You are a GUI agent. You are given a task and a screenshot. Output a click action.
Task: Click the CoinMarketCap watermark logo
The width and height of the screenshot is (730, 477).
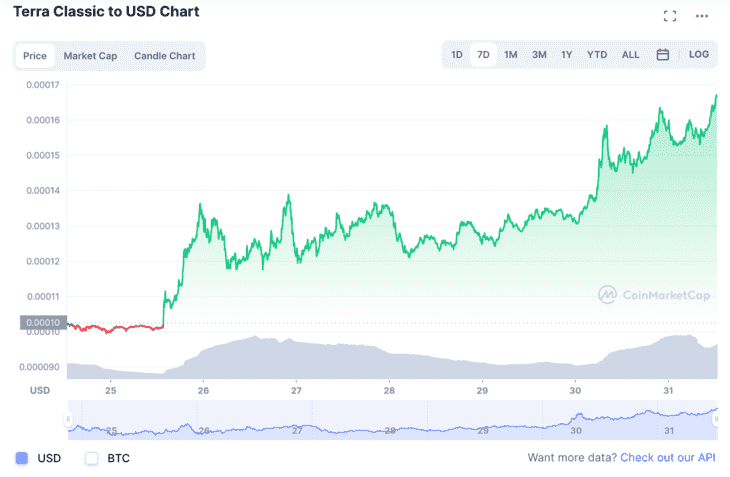coord(654,295)
